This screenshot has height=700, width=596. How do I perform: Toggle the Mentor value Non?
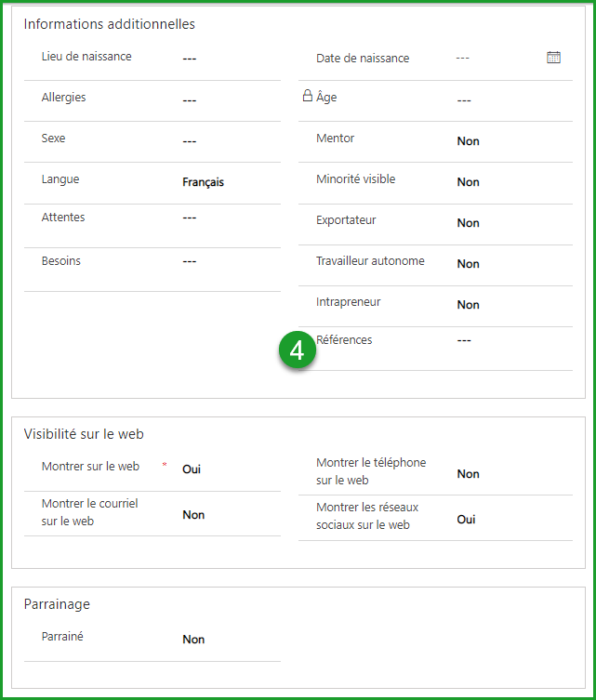click(468, 141)
